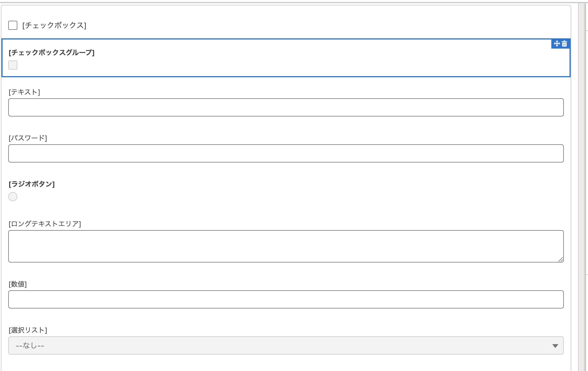This screenshot has height=371, width=588.
Task: Select the [チェックボックスグループ] heading
Action: (x=51, y=53)
